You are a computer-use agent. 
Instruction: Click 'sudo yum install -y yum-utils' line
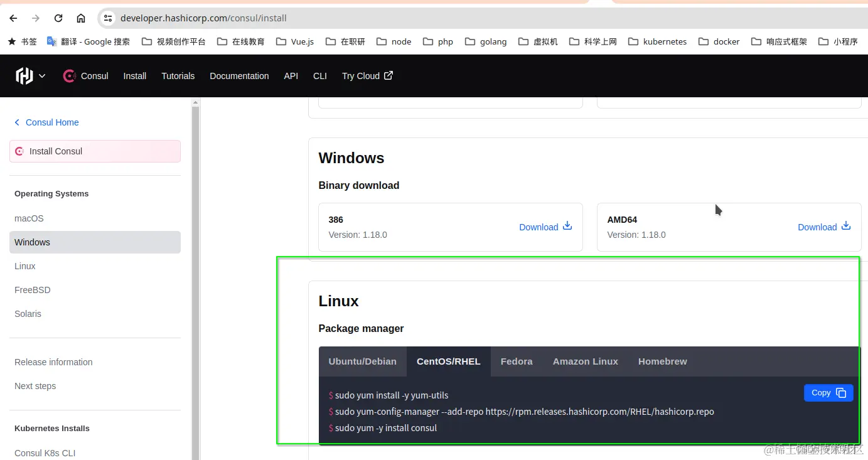(x=388, y=395)
